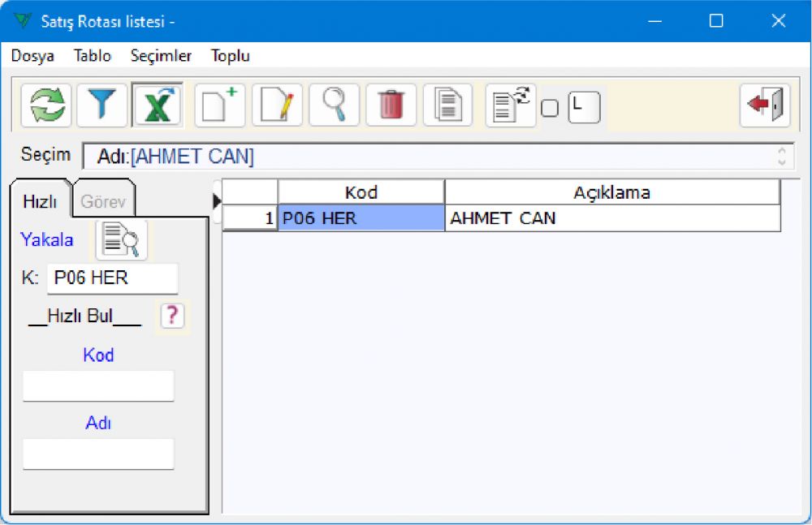Click the Adı quick search input field
This screenshot has height=525, width=812.
(98, 454)
